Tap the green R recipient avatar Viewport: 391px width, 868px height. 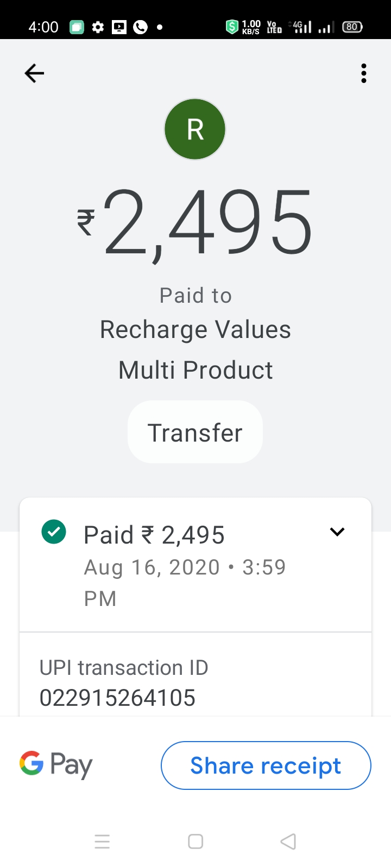pos(195,129)
